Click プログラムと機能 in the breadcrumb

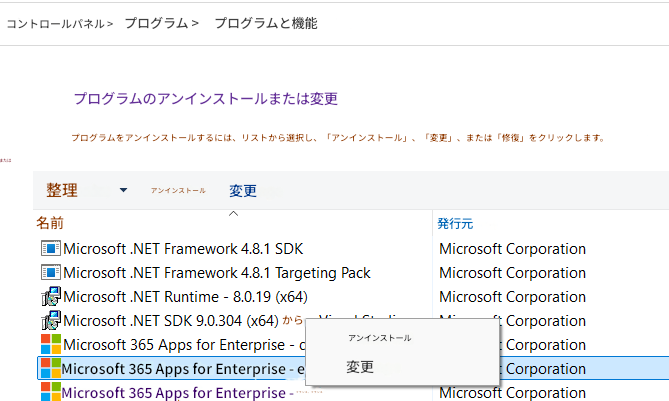[266, 23]
